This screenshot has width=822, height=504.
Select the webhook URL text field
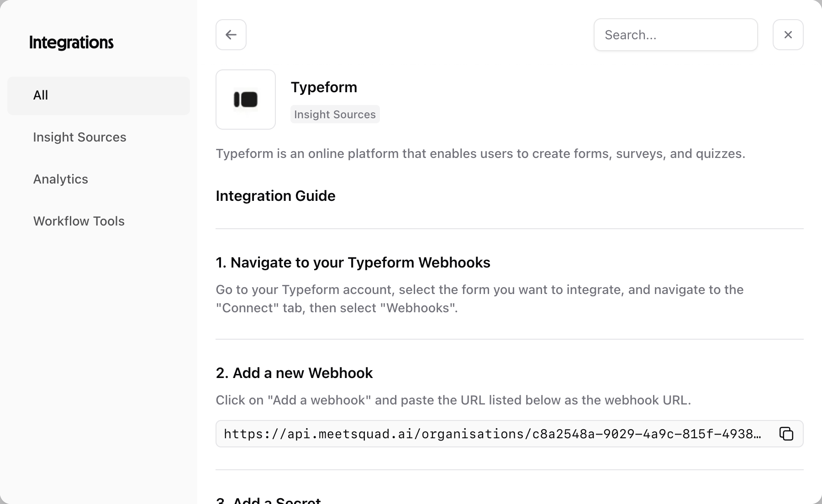click(509, 434)
